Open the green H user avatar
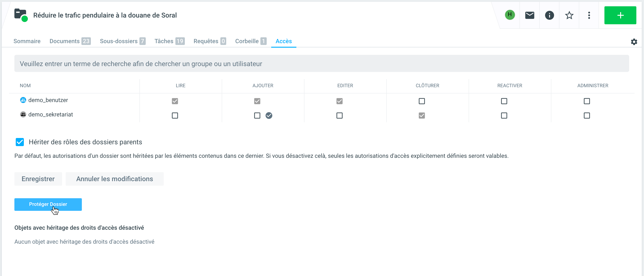The height and width of the screenshot is (276, 644). (510, 15)
